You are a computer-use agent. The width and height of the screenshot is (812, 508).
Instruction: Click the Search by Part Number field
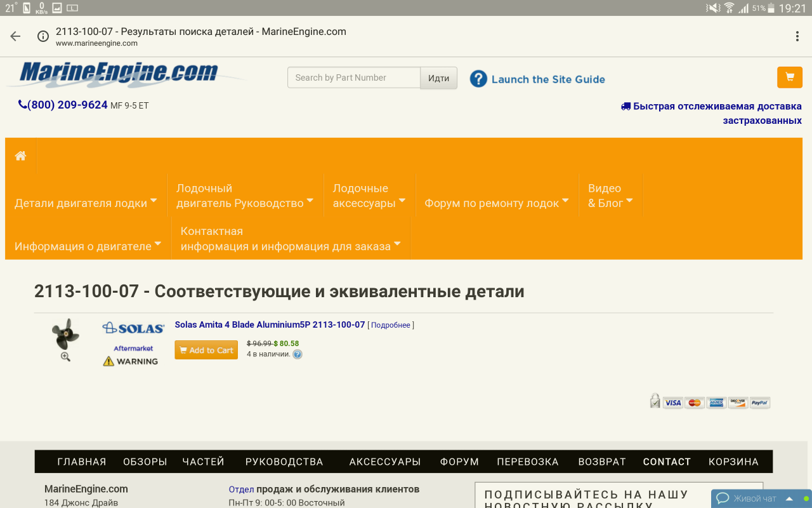pyautogui.click(x=353, y=77)
